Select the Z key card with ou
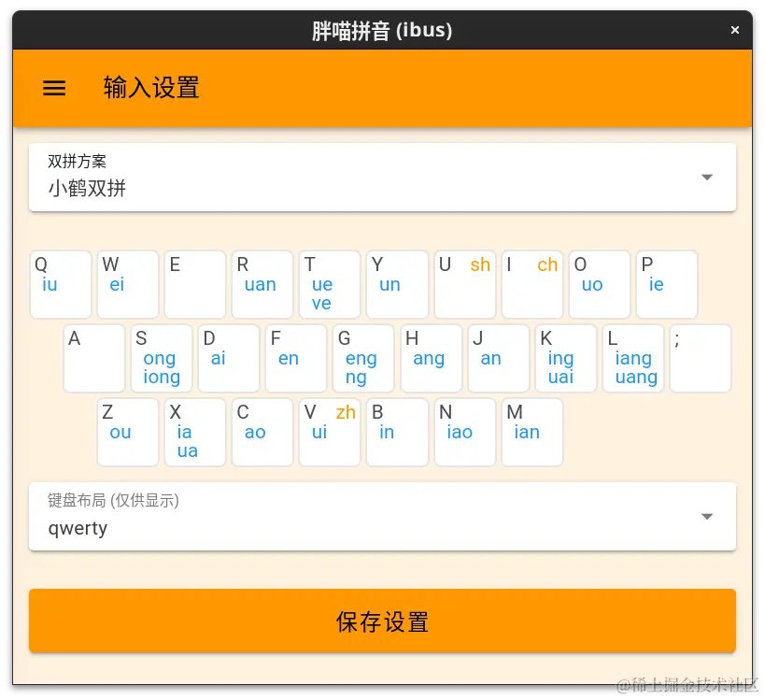 click(128, 432)
